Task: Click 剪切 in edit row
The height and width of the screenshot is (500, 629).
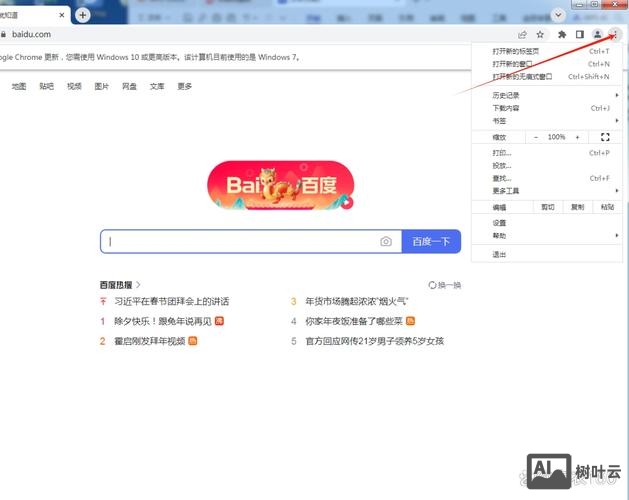Action: click(x=548, y=207)
